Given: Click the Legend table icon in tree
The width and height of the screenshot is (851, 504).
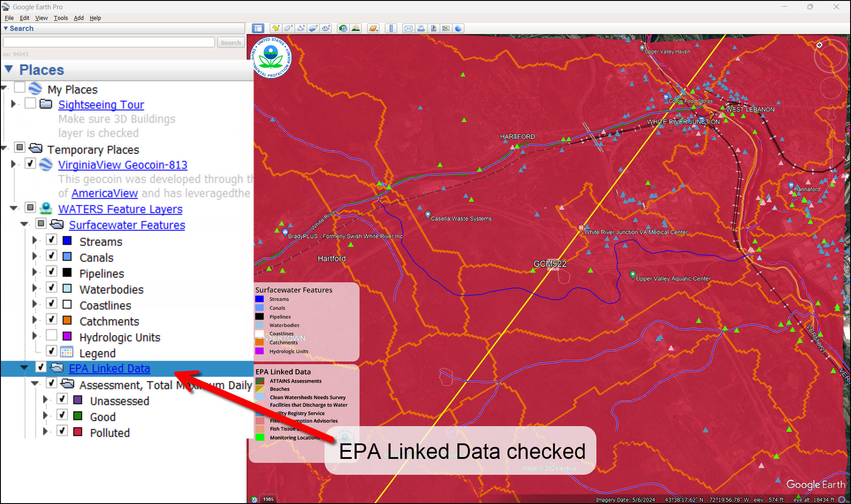Looking at the screenshot, I should click(x=66, y=352).
